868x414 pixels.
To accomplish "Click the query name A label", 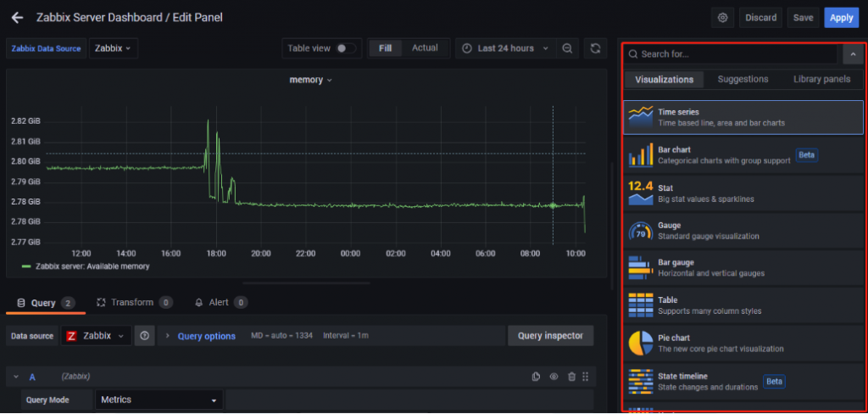I will pos(32,377).
